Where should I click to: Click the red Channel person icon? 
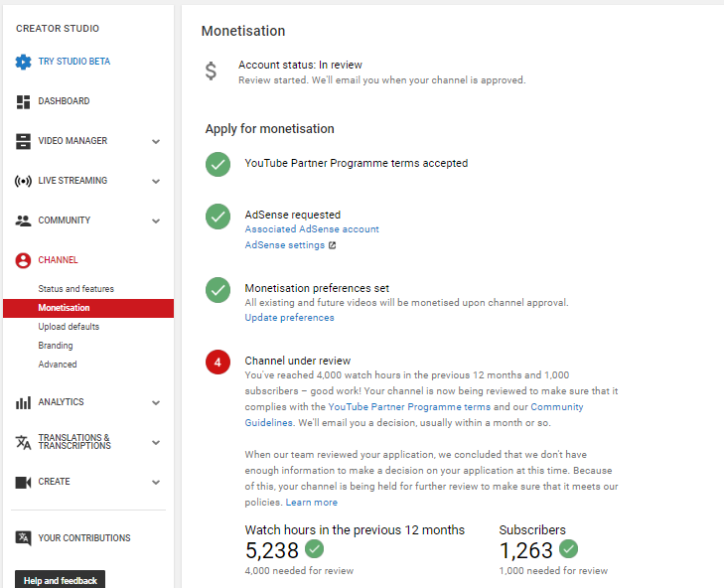point(23,260)
